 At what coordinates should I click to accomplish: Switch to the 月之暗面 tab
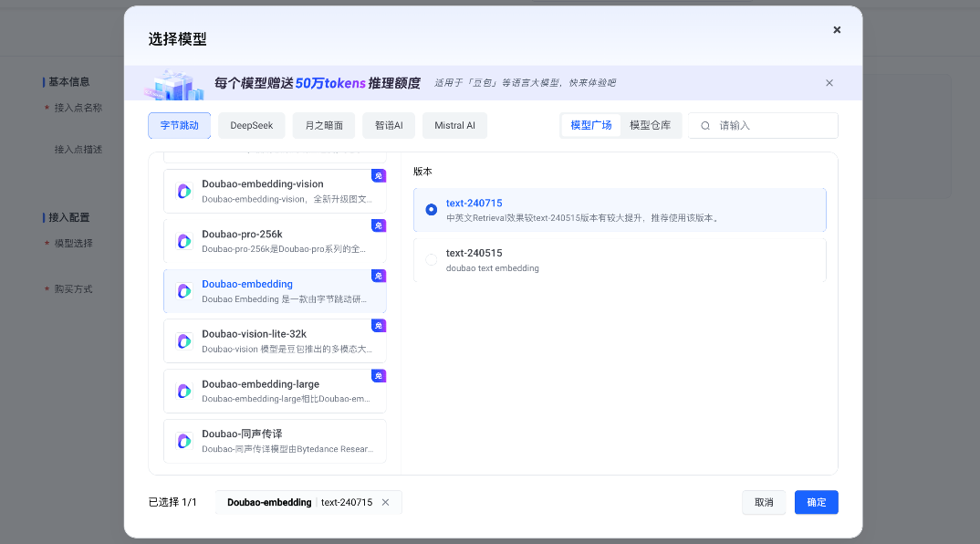pos(322,125)
